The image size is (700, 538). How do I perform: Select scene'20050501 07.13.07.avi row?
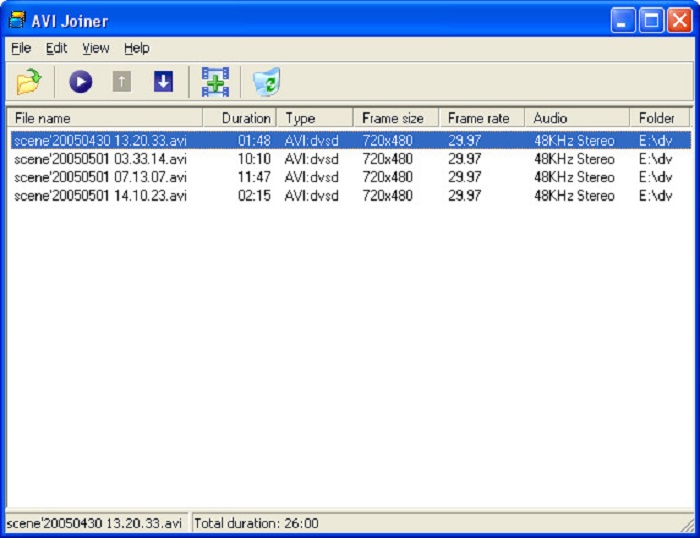click(x=100, y=177)
